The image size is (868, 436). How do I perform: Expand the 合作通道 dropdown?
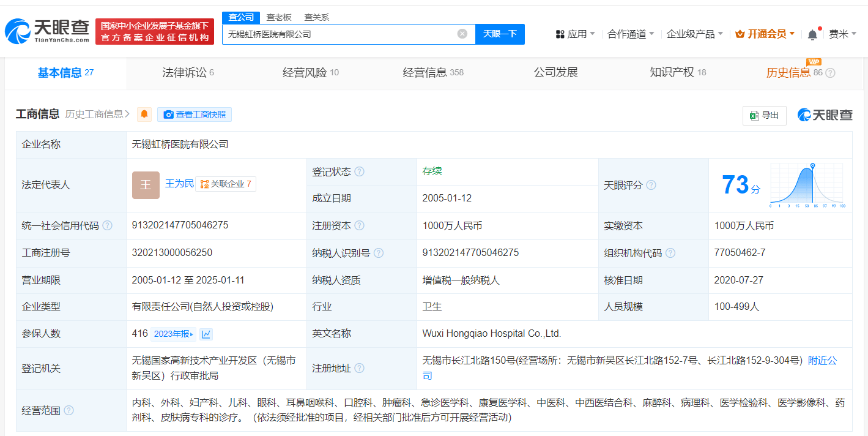tap(631, 34)
